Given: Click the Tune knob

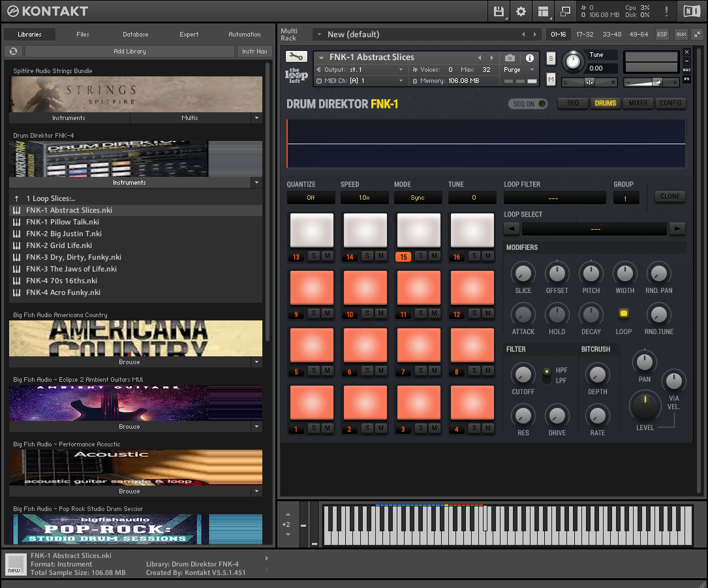Looking at the screenshot, I should (573, 61).
